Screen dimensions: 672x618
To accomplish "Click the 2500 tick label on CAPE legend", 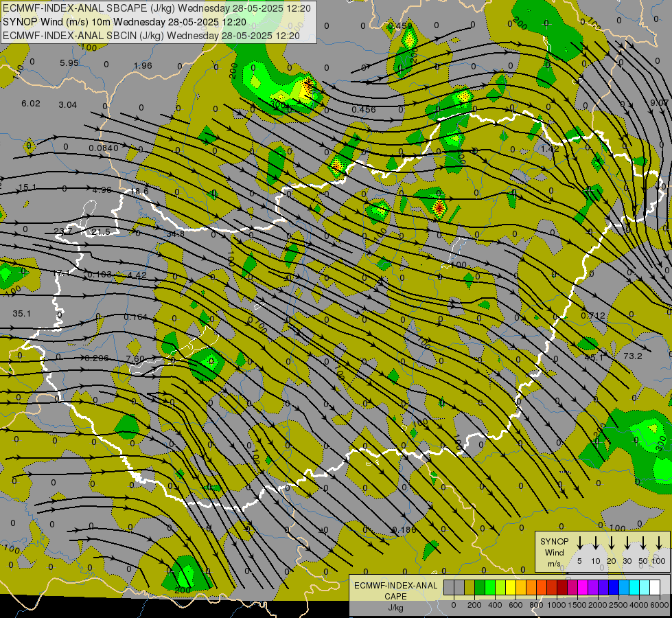I will pyautogui.click(x=618, y=605).
